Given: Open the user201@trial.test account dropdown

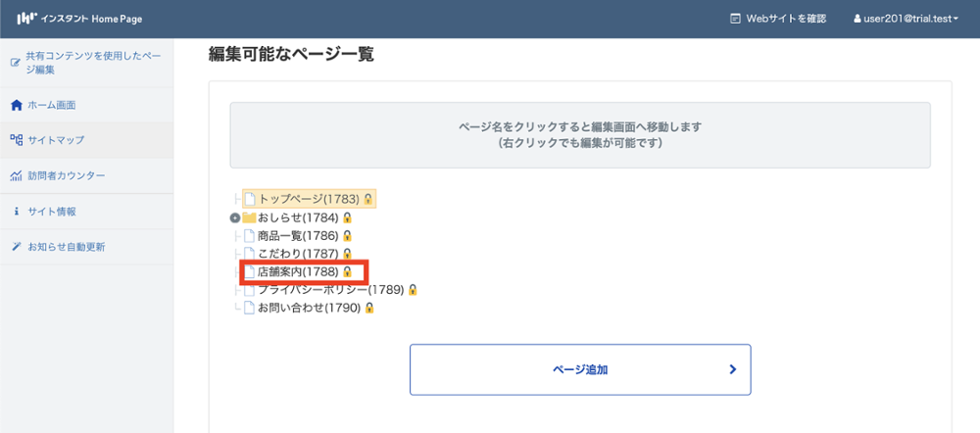Looking at the screenshot, I should [x=908, y=19].
